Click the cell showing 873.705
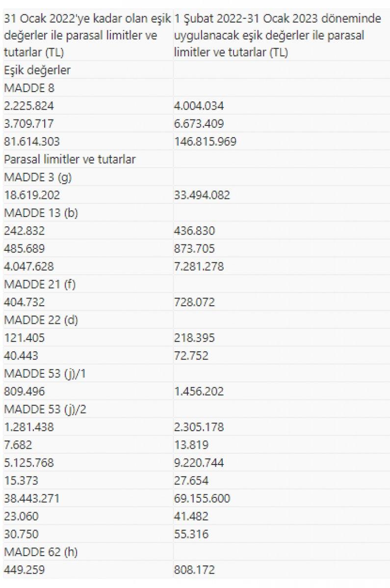390x588 pixels. point(194,249)
